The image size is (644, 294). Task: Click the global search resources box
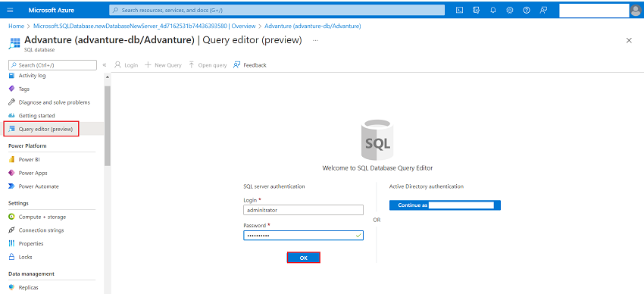point(277,10)
